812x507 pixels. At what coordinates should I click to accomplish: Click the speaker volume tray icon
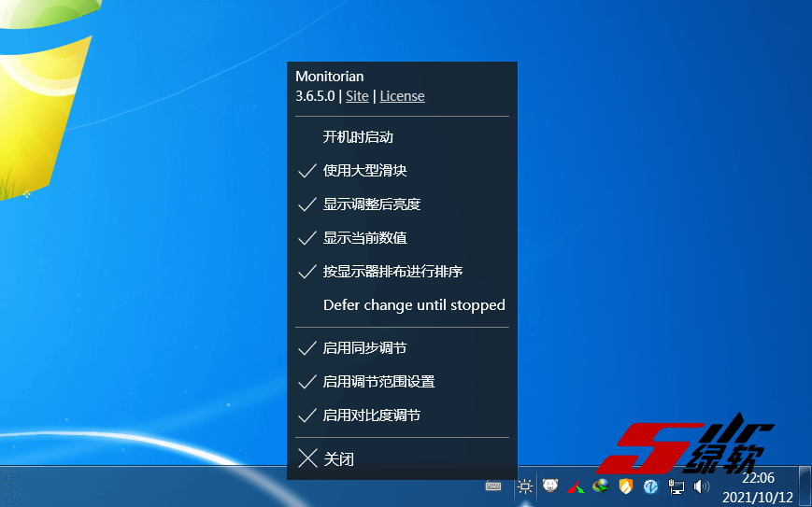click(701, 486)
